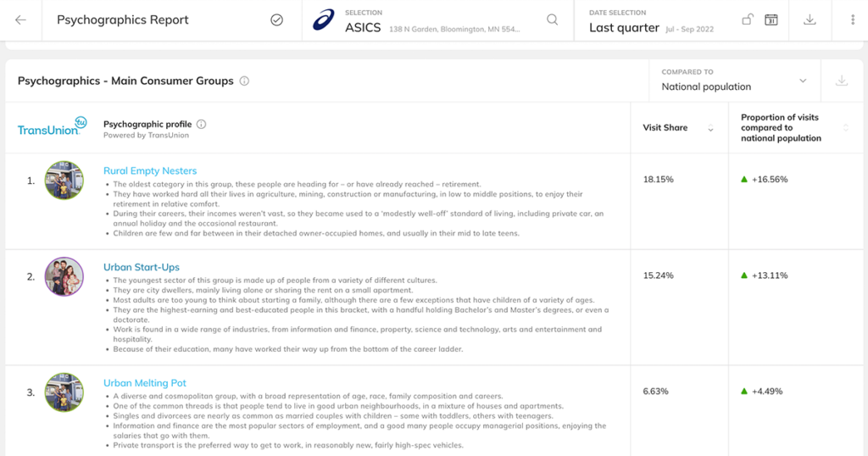Expand the Compared To National population dropdown
The height and width of the screenshot is (456, 868).
click(x=734, y=81)
